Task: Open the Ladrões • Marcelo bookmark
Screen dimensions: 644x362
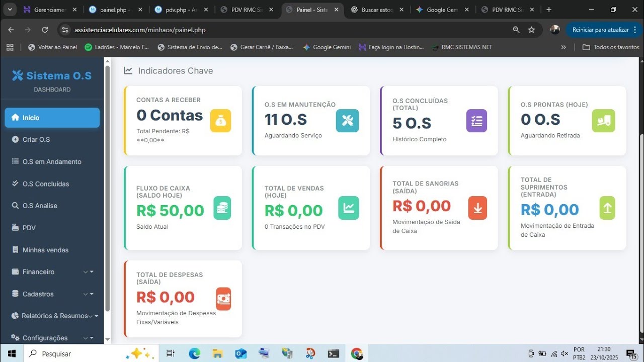Action: point(117,47)
